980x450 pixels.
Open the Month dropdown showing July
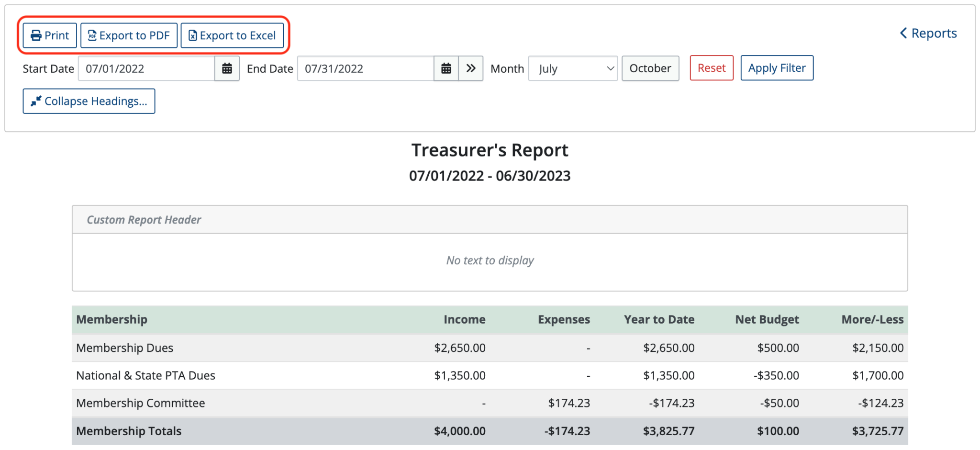[x=572, y=68]
